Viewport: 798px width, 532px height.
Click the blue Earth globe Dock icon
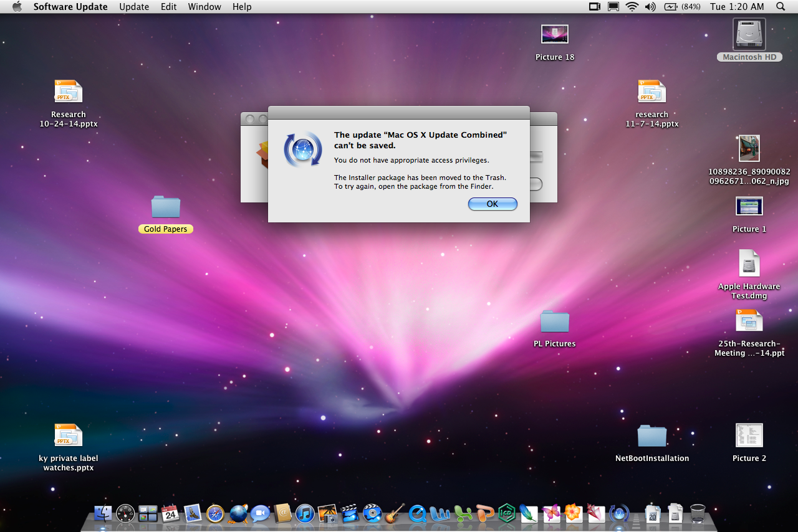(x=238, y=513)
